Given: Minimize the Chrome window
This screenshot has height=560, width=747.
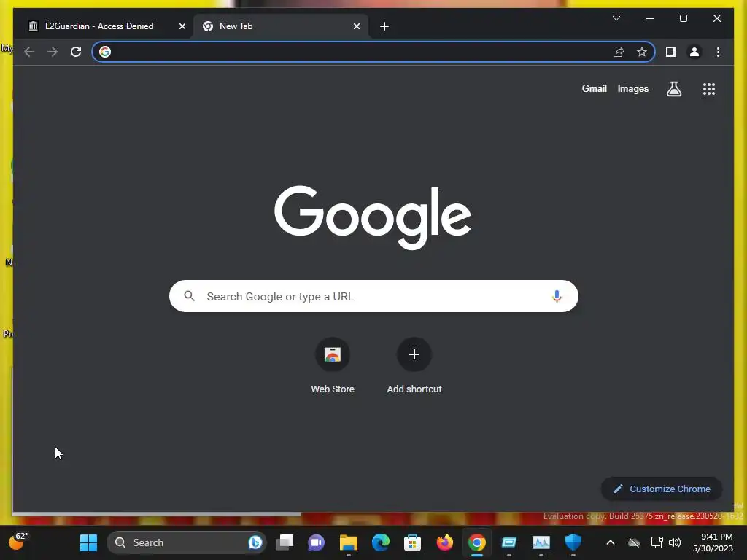Looking at the screenshot, I should point(650,18).
